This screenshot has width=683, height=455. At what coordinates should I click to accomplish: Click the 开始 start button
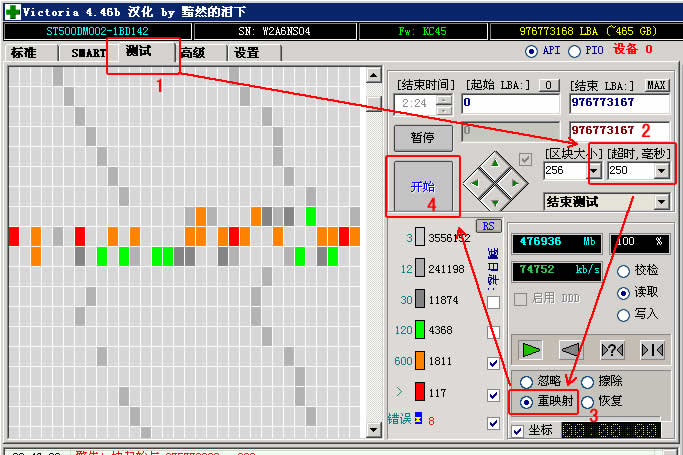[x=423, y=186]
